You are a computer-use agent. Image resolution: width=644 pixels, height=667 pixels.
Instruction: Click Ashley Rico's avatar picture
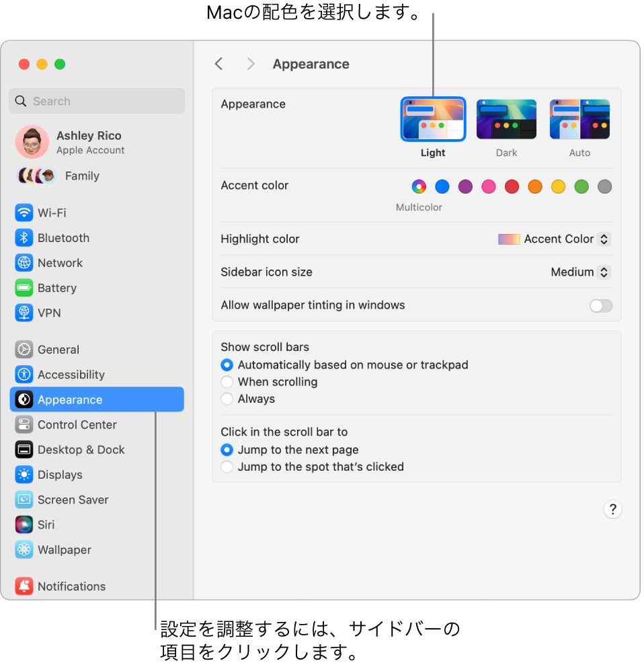click(32, 142)
